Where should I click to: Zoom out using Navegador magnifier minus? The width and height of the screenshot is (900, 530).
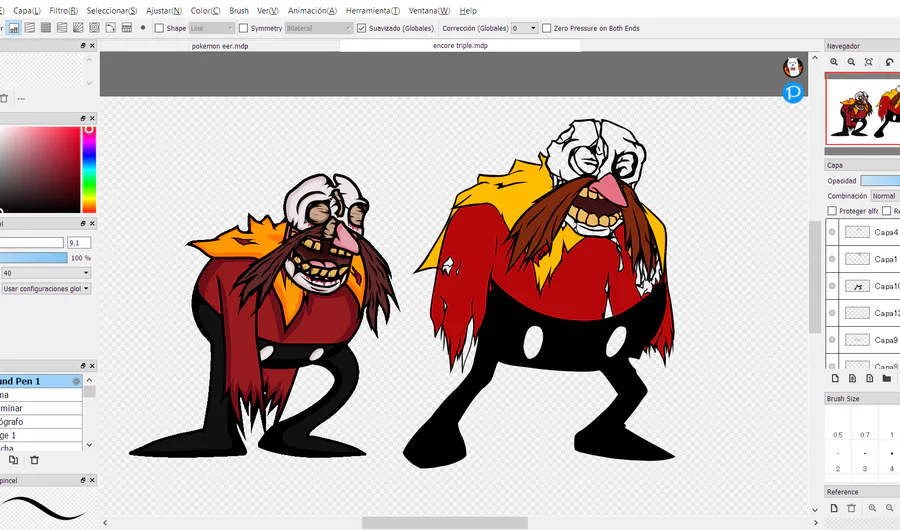pyautogui.click(x=851, y=62)
